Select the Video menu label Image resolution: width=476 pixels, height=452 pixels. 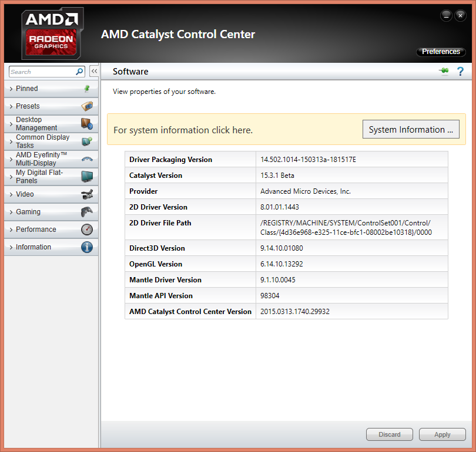(25, 194)
